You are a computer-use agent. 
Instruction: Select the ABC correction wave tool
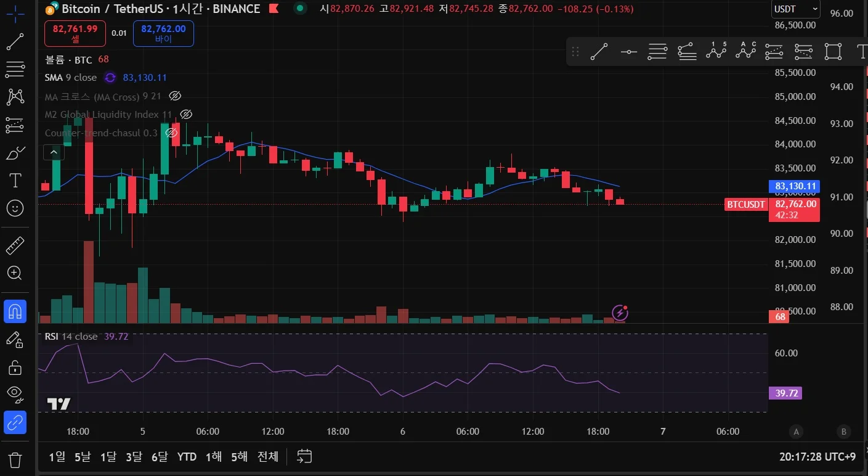click(745, 52)
